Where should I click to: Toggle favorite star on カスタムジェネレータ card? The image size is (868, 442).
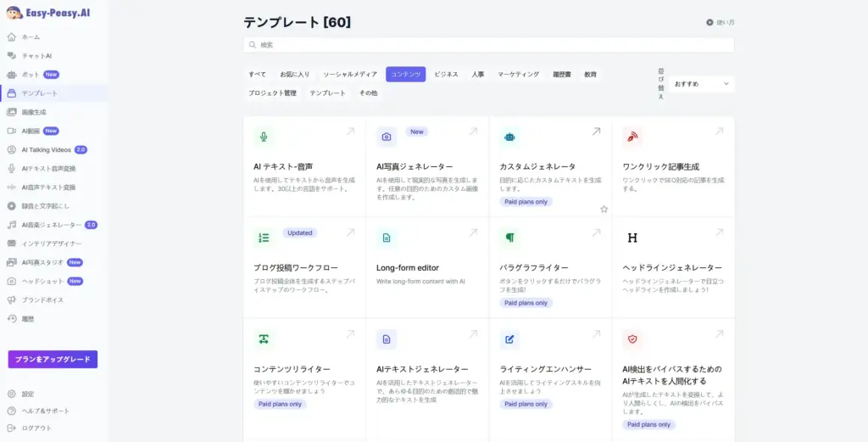pyautogui.click(x=604, y=209)
